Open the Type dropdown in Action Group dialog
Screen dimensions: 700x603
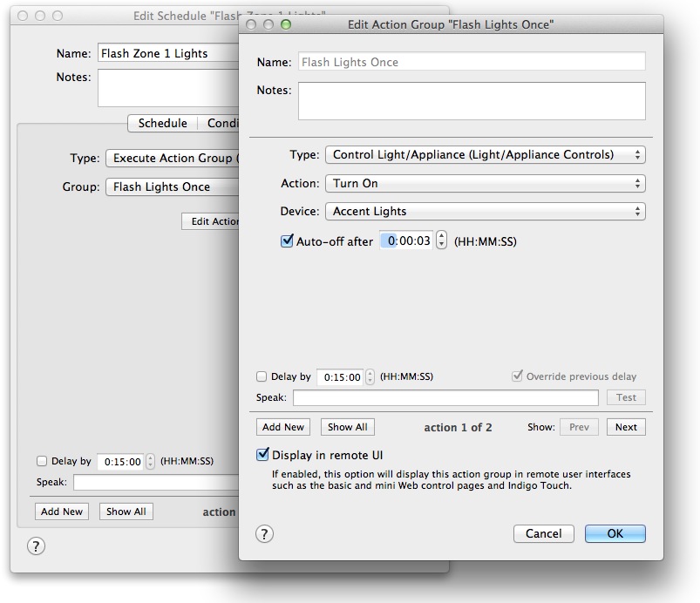pyautogui.click(x=486, y=155)
